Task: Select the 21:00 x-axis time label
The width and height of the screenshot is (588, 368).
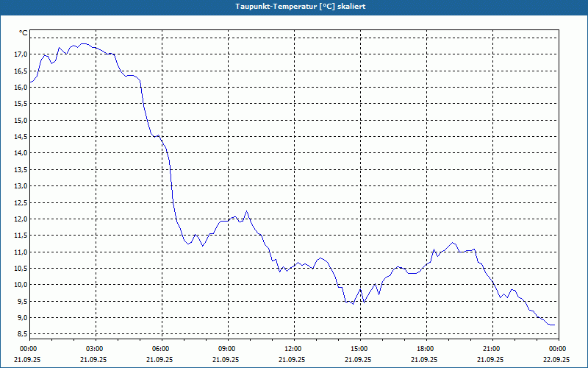Action: pos(491,349)
